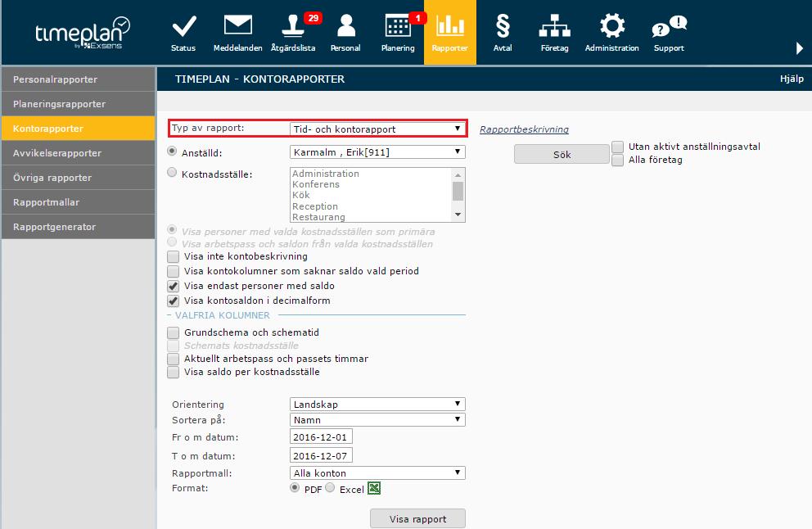Click the 1 badge on Planering
812x529 pixels.
(x=418, y=18)
